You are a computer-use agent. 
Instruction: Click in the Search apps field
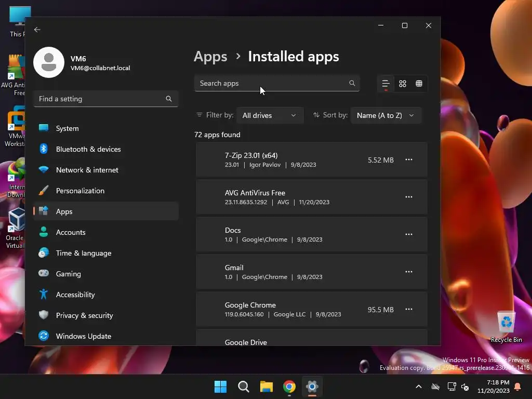[x=277, y=83]
